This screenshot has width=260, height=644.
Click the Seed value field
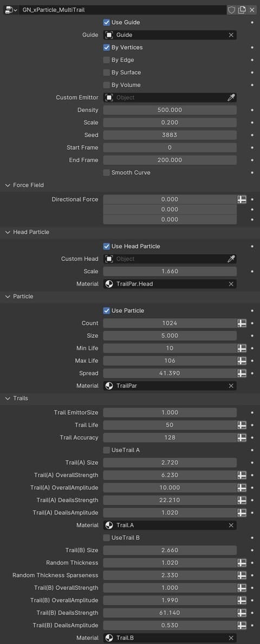pyautogui.click(x=170, y=135)
